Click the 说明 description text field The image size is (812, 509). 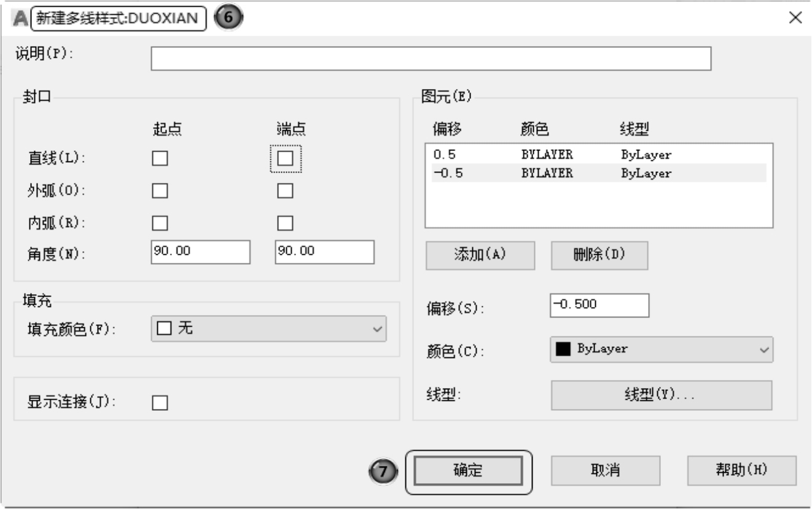(431, 59)
